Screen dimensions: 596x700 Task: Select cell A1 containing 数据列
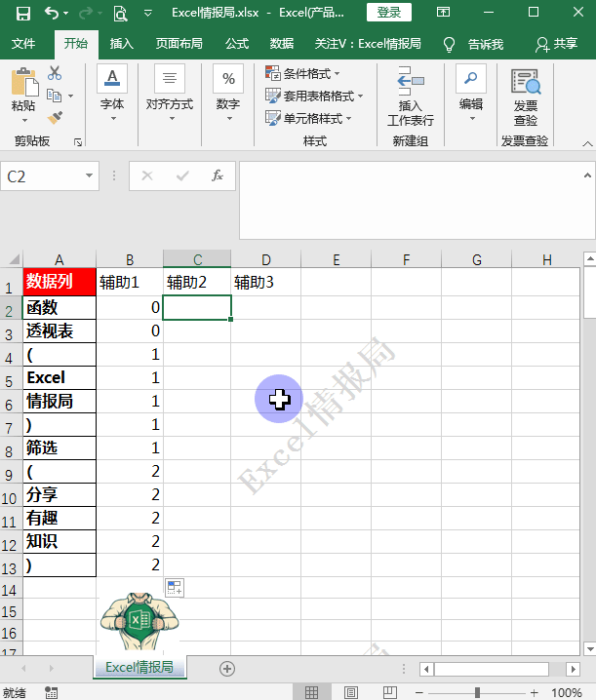tap(60, 282)
